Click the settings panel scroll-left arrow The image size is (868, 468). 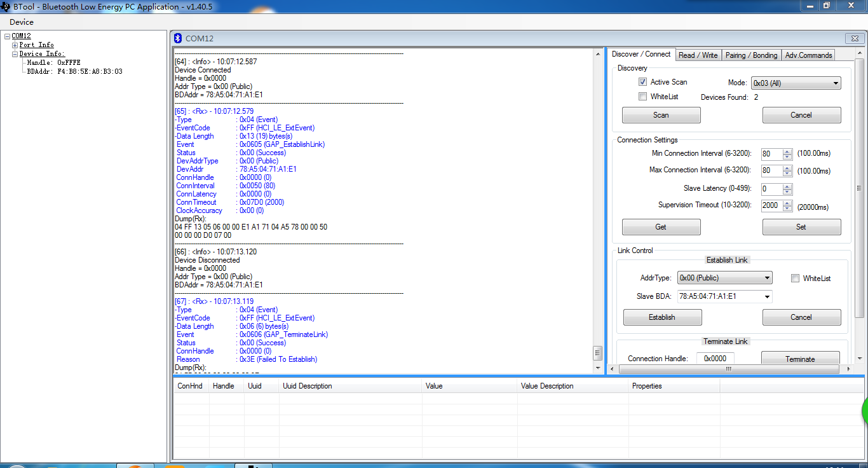[613, 369]
